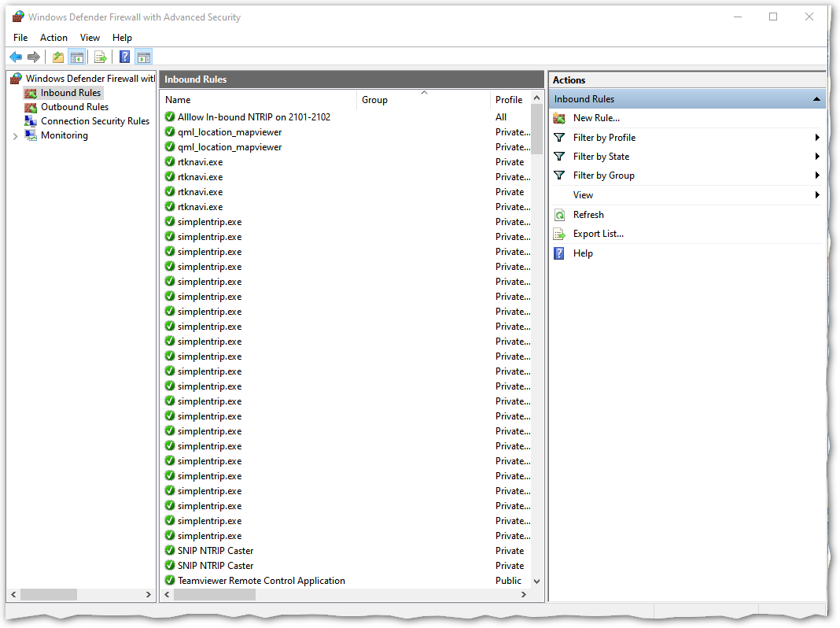840x628 pixels.
Task: Click the window title bar firewall icon
Action: coord(18,17)
